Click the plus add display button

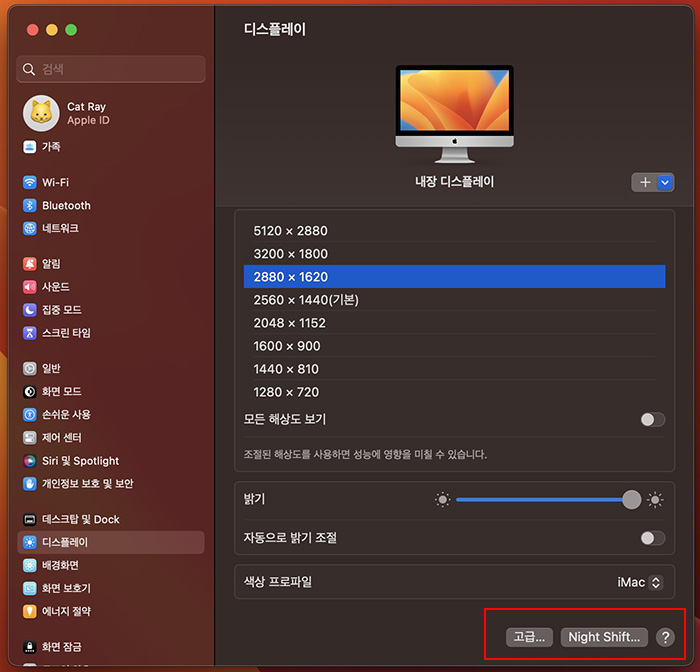pyautogui.click(x=645, y=182)
